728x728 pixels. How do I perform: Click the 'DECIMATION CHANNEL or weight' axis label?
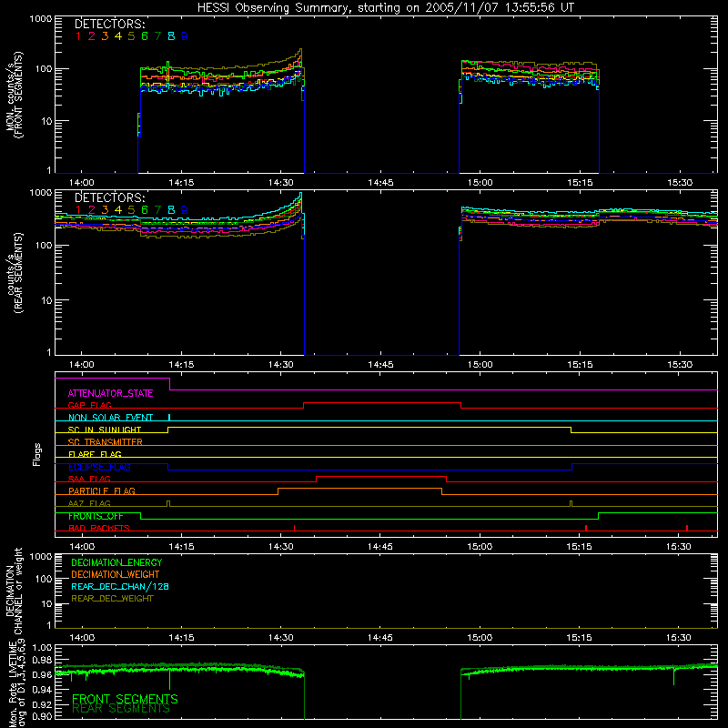pyautogui.click(x=14, y=591)
